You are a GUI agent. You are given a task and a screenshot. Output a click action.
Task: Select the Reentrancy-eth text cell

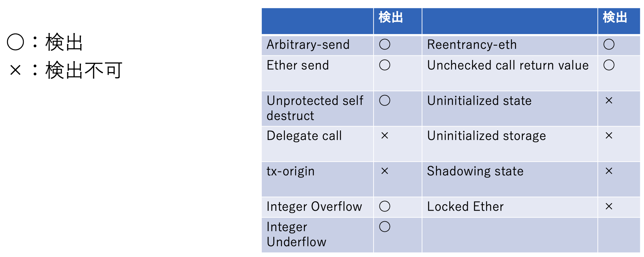[472, 45]
